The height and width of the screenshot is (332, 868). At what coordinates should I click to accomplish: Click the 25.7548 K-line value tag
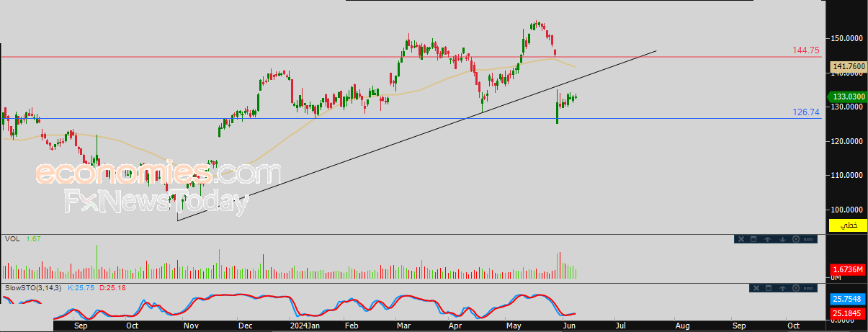(x=848, y=299)
